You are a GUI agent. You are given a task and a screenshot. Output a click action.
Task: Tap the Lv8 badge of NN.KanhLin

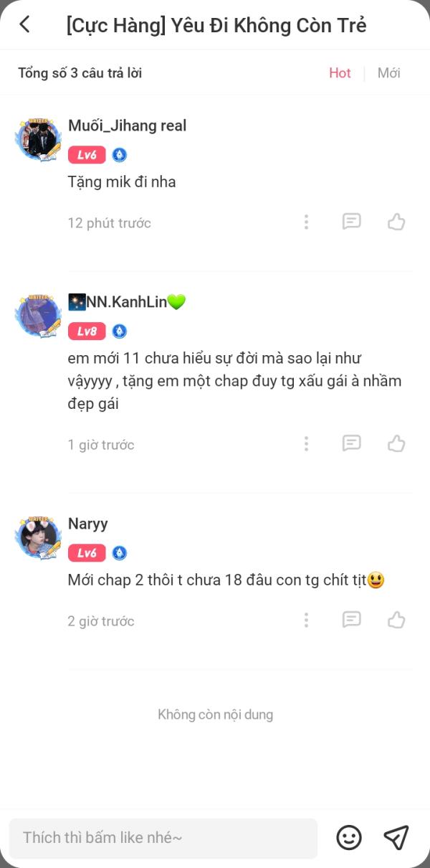pos(87,331)
